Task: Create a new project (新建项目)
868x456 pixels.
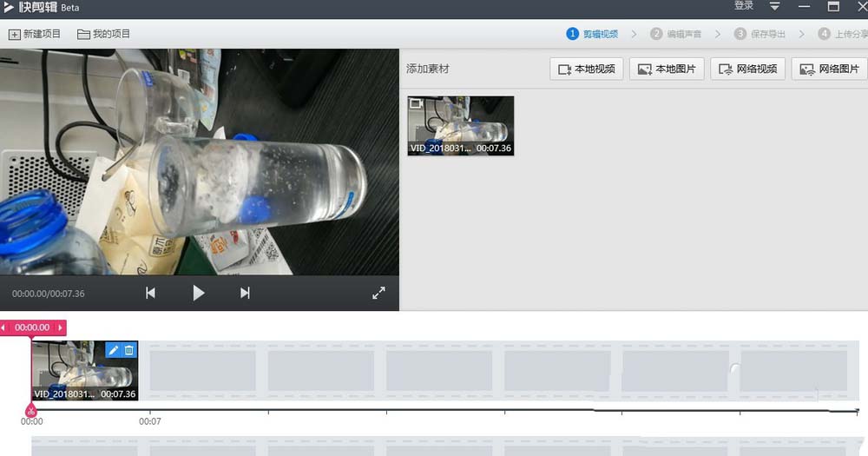Action: click(x=35, y=34)
